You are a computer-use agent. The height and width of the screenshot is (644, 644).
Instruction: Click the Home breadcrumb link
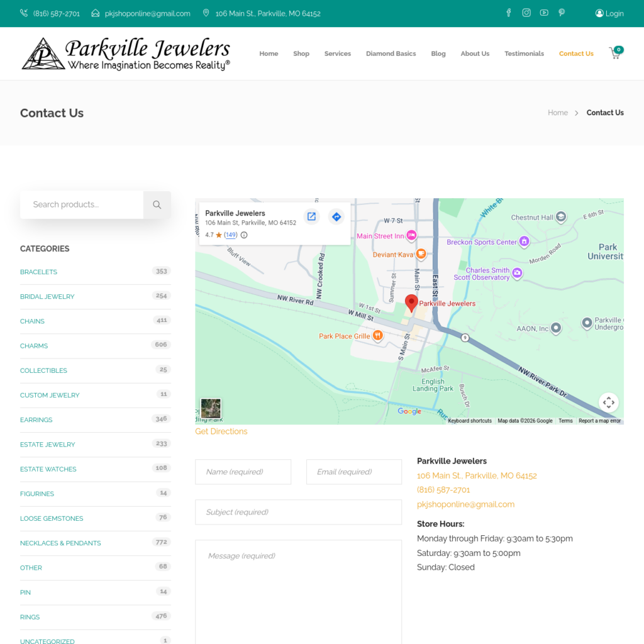[x=557, y=113]
